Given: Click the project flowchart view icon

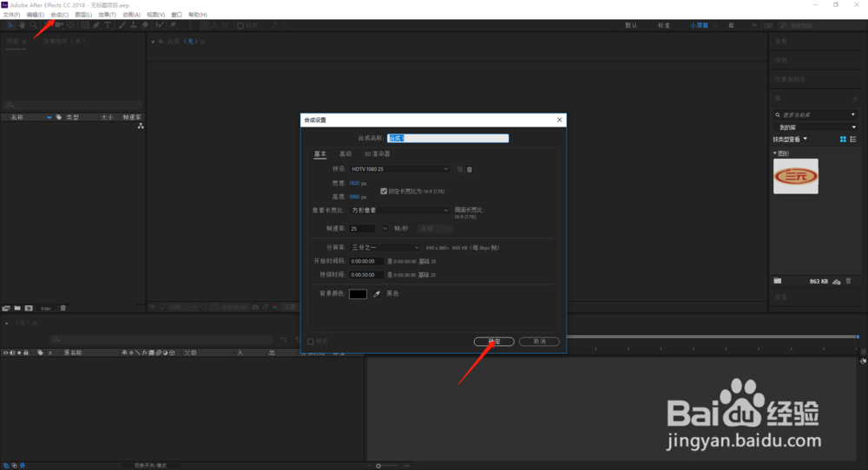Looking at the screenshot, I should pos(141,126).
